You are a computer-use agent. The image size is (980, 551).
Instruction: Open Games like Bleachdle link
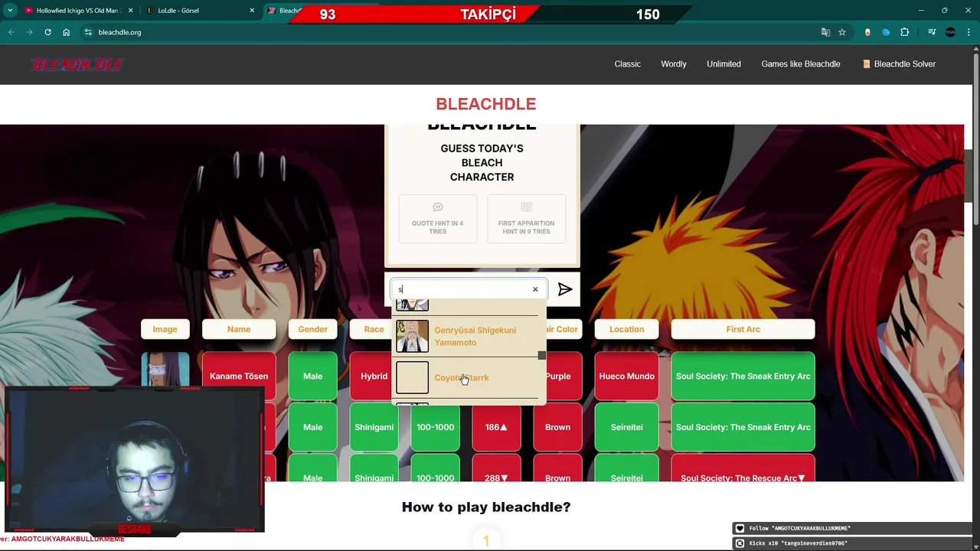tap(801, 64)
